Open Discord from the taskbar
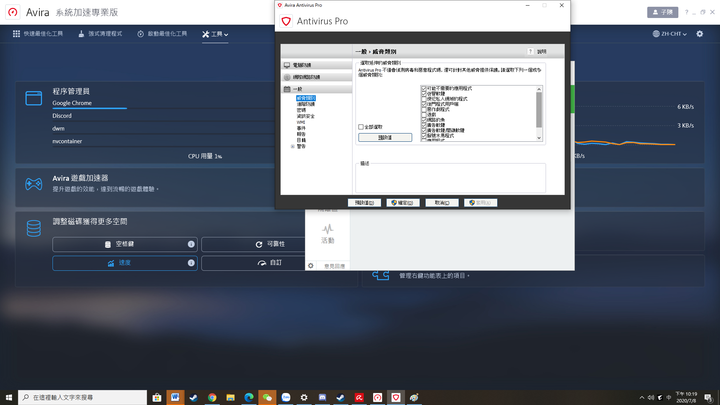720x405 pixels. [x=322, y=397]
